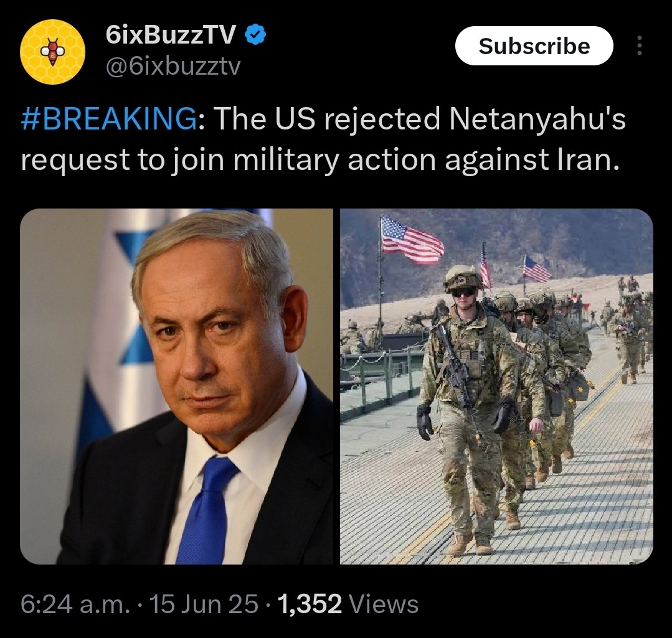Subscribe to 6ixBuzzTV
Screen dimensions: 672x638
(534, 46)
